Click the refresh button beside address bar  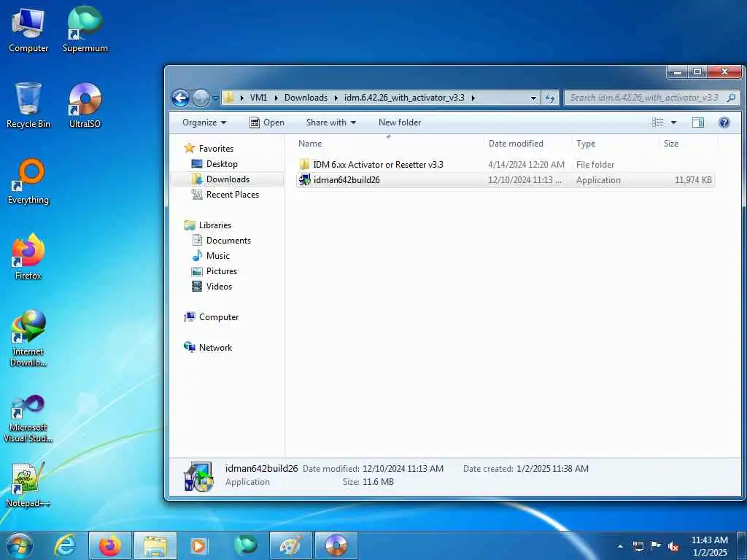pos(550,98)
